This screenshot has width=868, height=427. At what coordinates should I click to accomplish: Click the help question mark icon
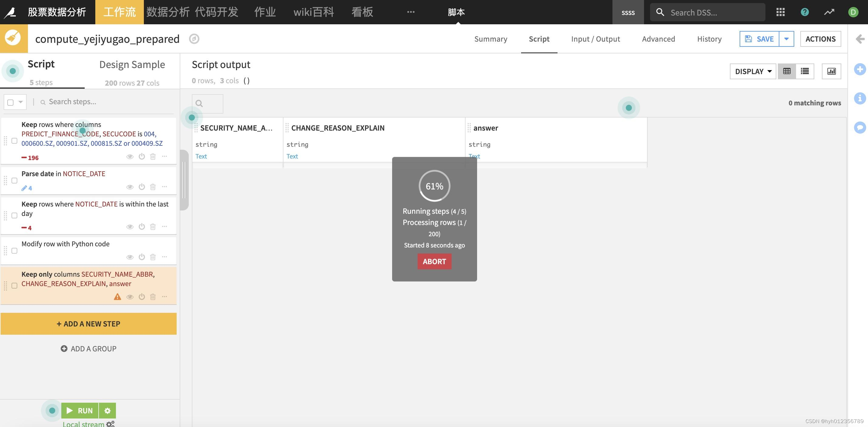click(x=805, y=12)
